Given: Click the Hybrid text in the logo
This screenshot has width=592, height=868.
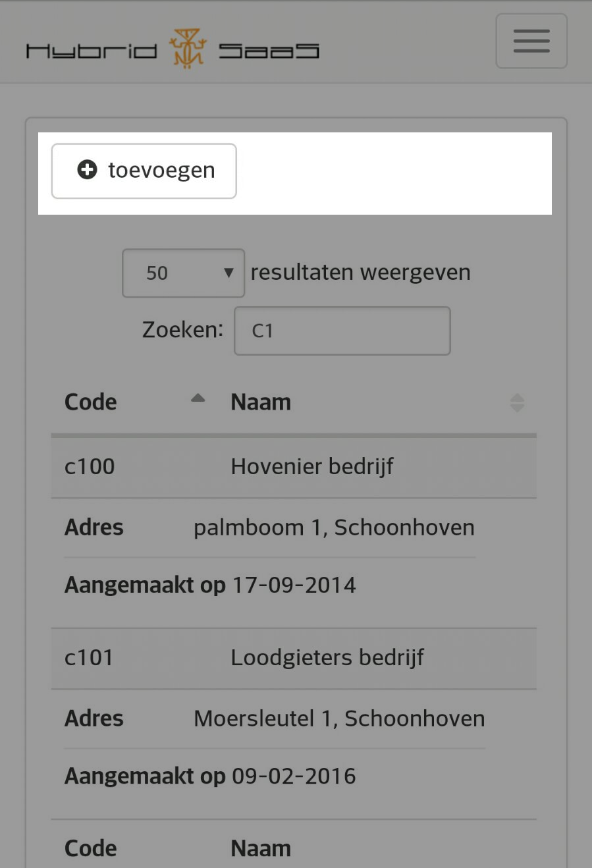Looking at the screenshot, I should click(92, 51).
